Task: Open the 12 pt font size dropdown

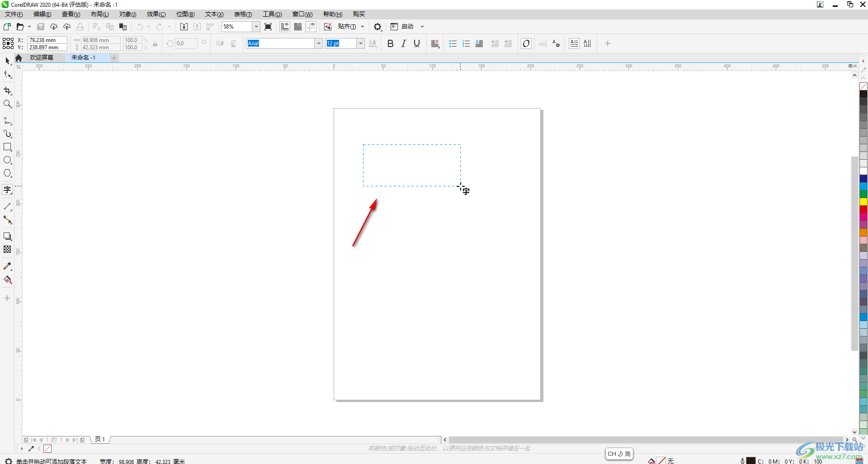Action: 360,43
